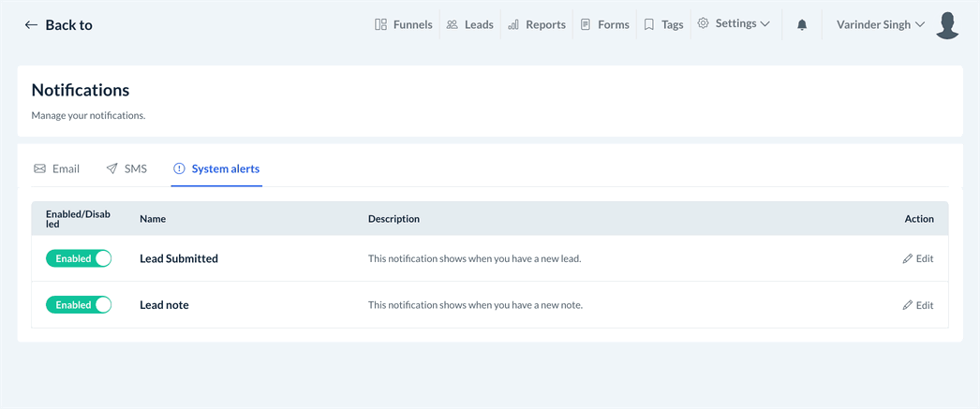Select the System alerts tab
This screenshot has height=409, width=980.
(x=216, y=168)
